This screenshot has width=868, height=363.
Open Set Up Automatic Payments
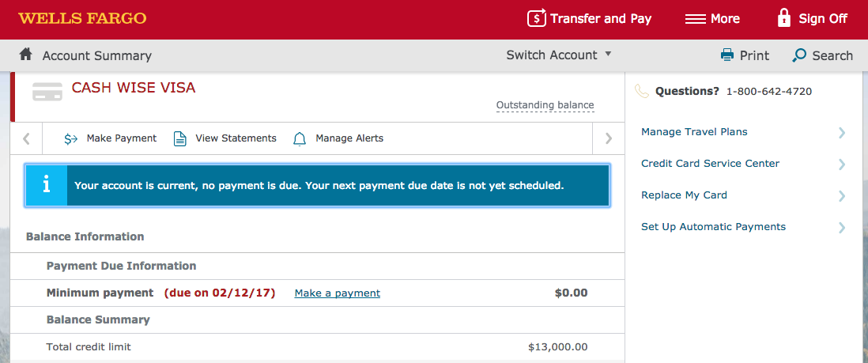713,227
